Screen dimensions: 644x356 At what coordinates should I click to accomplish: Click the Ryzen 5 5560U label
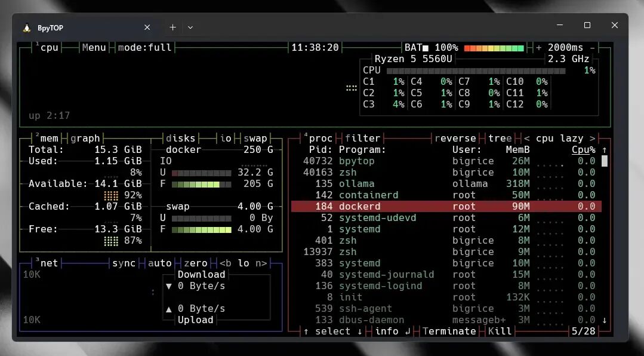tap(413, 59)
